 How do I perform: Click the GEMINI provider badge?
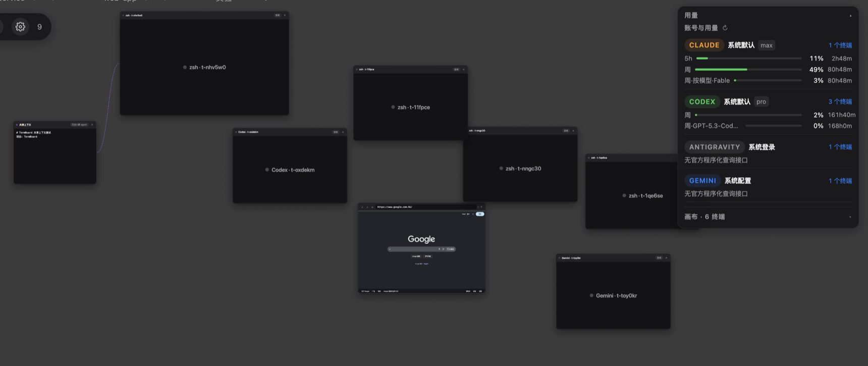click(x=702, y=180)
